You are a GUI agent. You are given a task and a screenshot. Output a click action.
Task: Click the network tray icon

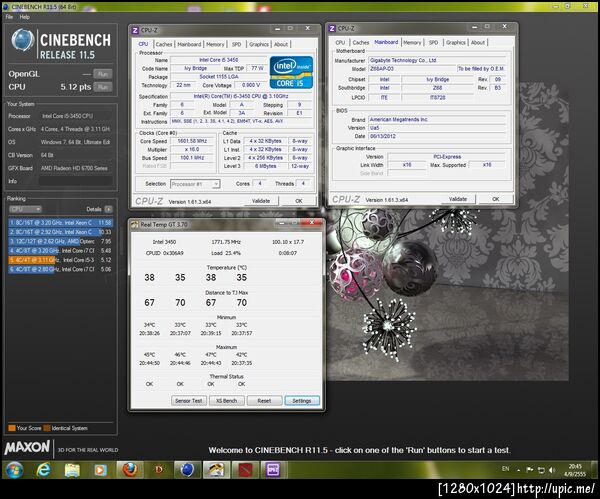541,470
